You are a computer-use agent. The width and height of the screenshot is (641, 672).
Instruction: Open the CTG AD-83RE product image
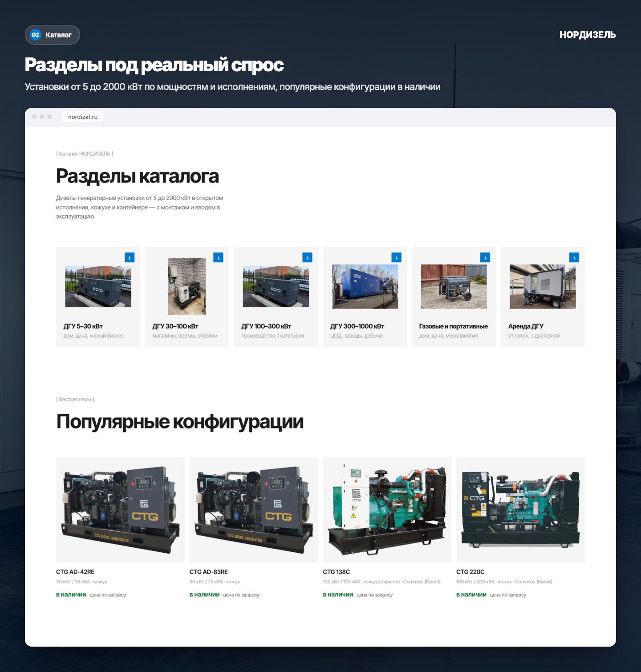(x=254, y=509)
